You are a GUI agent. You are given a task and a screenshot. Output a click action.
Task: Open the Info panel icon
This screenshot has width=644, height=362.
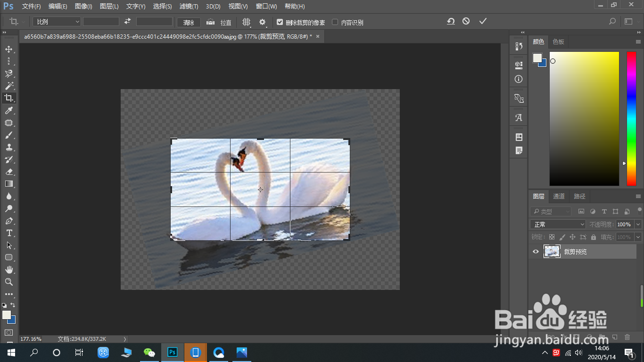pos(519,79)
